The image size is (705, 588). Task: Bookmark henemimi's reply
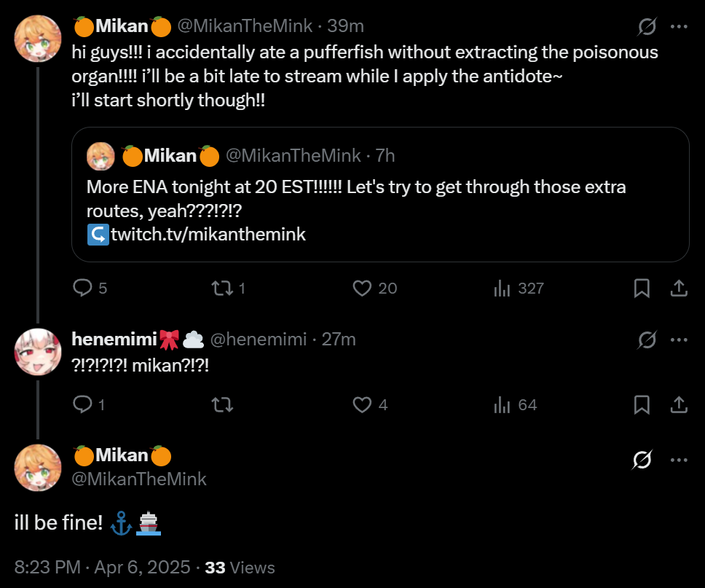pyautogui.click(x=642, y=404)
